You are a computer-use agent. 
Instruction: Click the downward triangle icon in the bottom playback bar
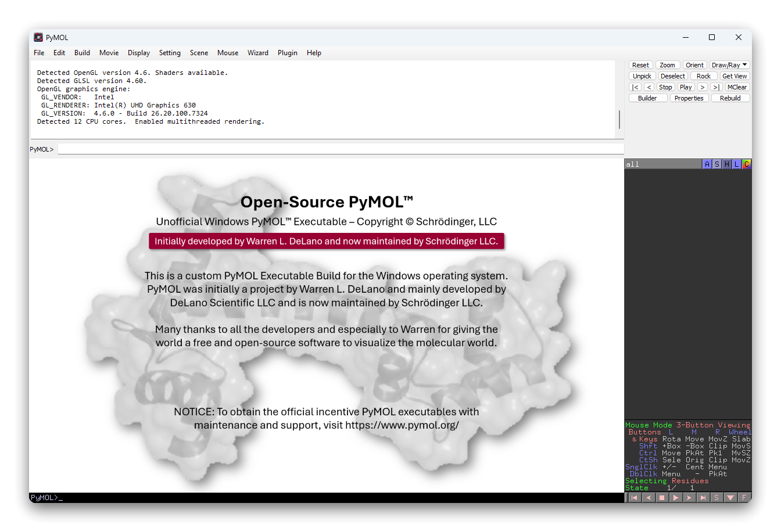click(730, 498)
